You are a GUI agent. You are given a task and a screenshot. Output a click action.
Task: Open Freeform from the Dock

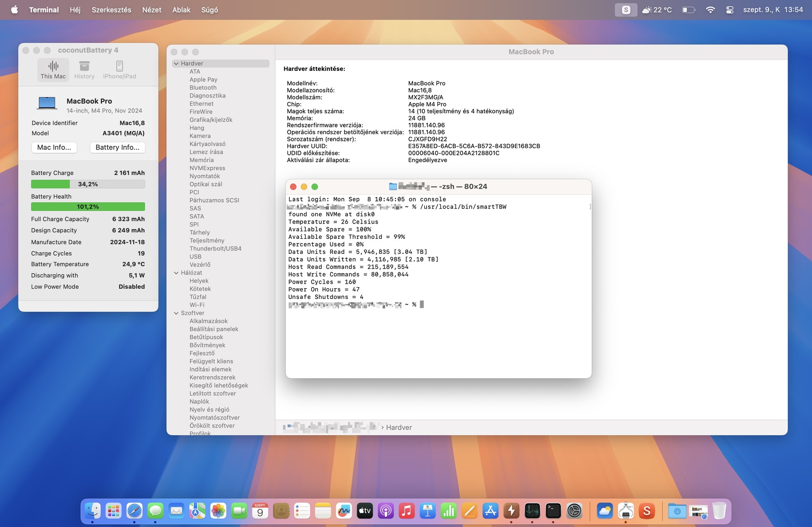pos(344,511)
